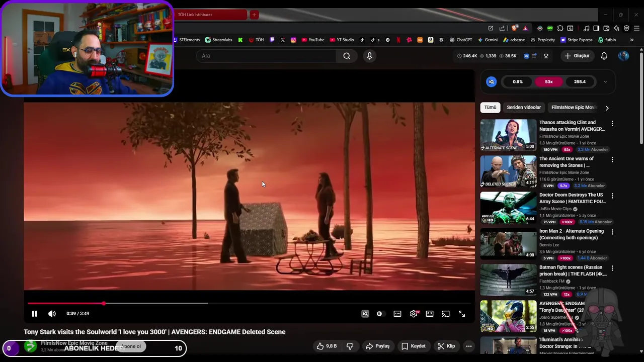Open STElements bookmark
This screenshot has height=362, width=644.
(186, 40)
